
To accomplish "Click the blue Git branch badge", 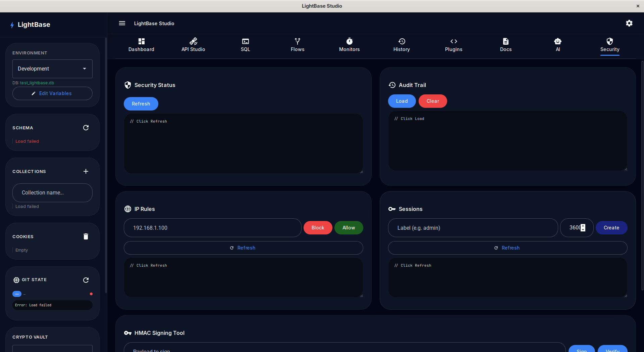I will pyautogui.click(x=17, y=294).
